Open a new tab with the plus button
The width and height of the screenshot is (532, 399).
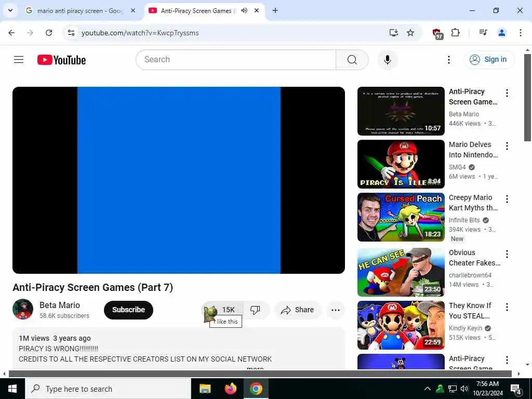[x=275, y=10]
